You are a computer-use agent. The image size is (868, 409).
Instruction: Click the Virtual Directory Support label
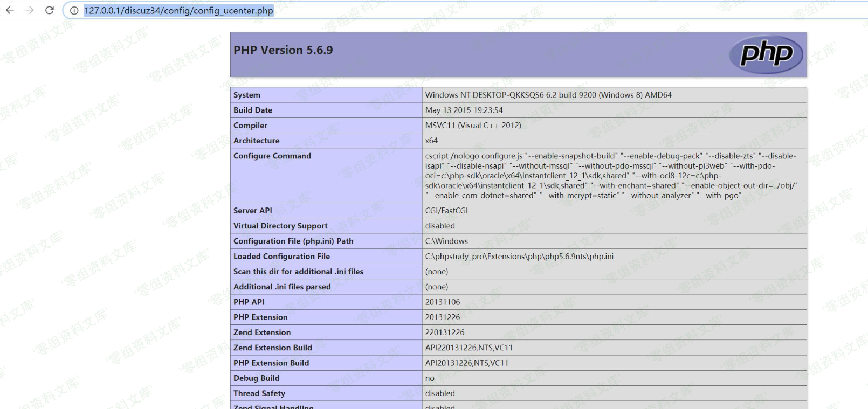(280, 226)
